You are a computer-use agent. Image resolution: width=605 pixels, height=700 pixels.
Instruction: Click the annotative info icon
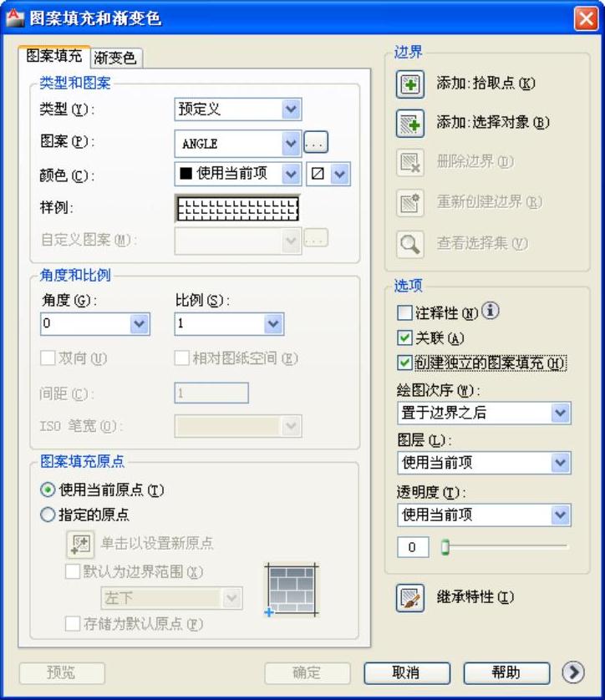coord(491,310)
